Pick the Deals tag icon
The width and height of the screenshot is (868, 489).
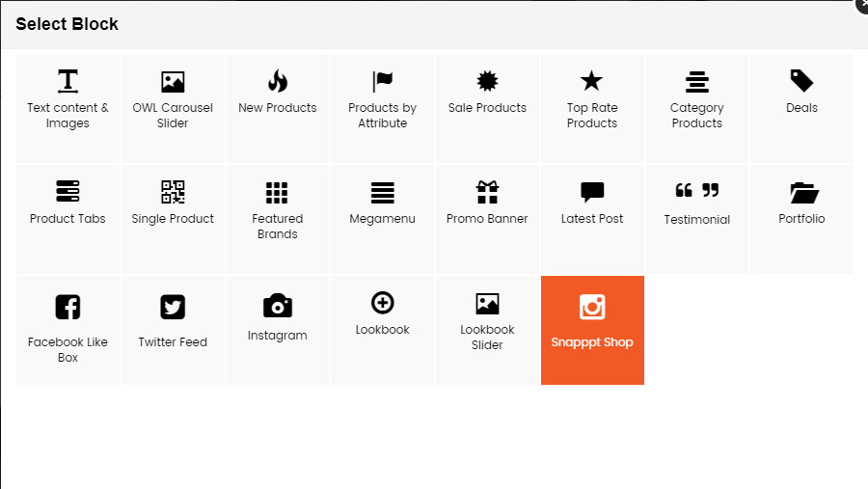click(801, 81)
